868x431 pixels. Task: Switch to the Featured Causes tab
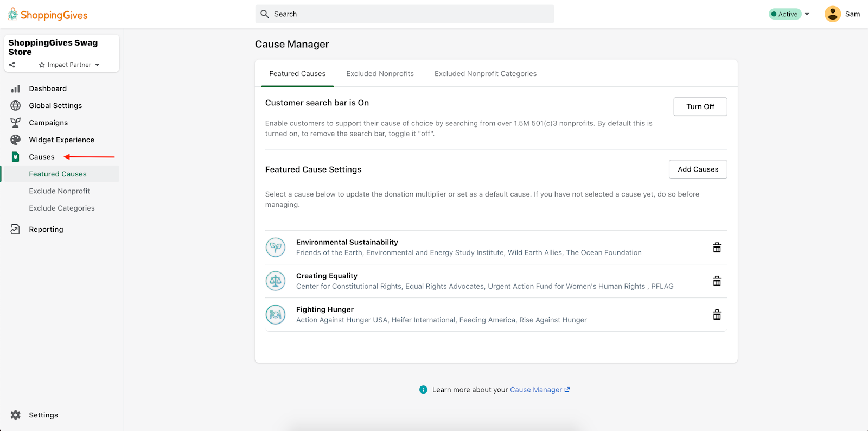[x=297, y=74]
